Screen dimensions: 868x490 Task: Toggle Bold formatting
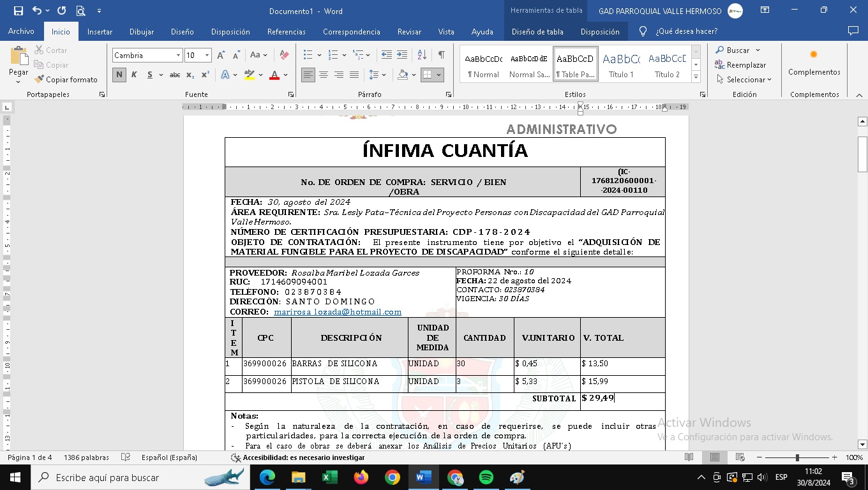pos(119,75)
